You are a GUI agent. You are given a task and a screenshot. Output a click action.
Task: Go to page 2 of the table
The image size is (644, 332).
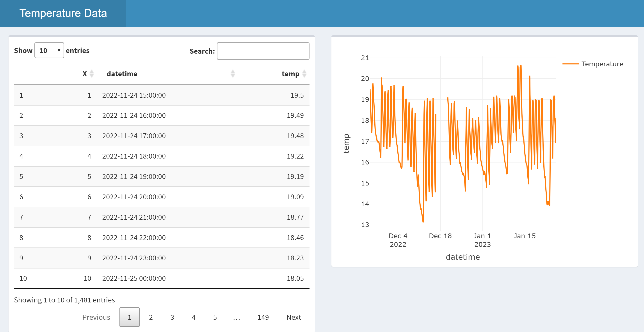point(151,317)
